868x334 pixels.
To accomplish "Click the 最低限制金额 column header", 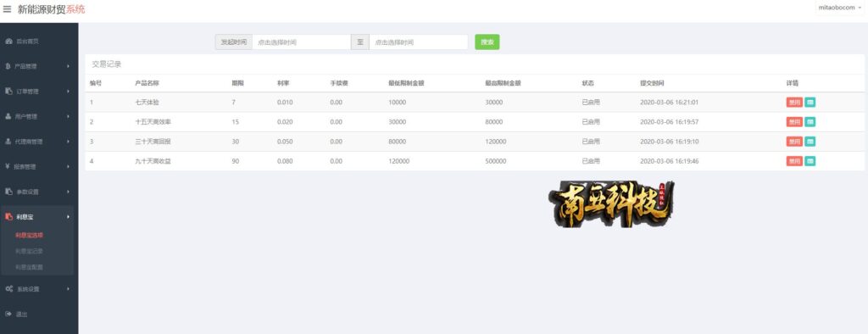I will pyautogui.click(x=406, y=83).
